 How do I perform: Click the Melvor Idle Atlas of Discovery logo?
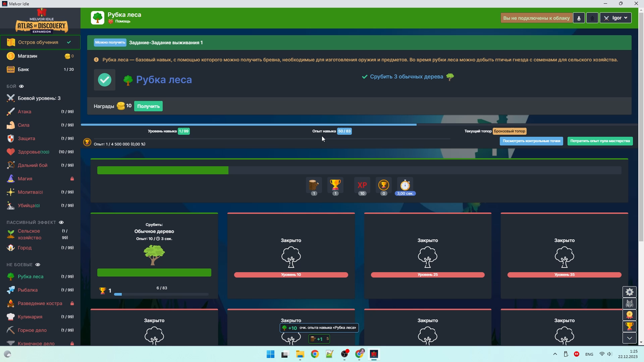coord(41,21)
